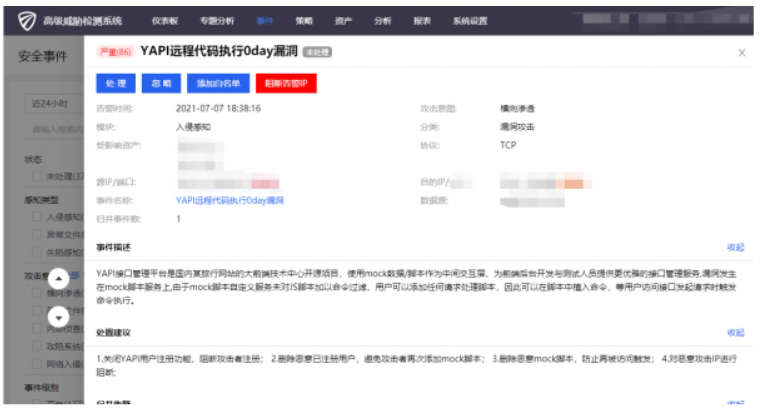Switch to the 报表 menu
Viewport: 760px width, 411px height.
point(422,21)
